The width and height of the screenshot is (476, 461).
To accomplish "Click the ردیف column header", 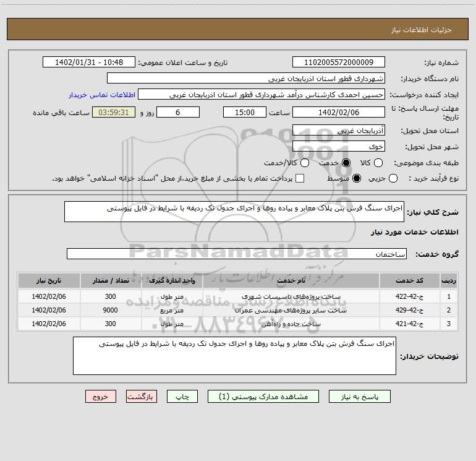I will point(449,280).
